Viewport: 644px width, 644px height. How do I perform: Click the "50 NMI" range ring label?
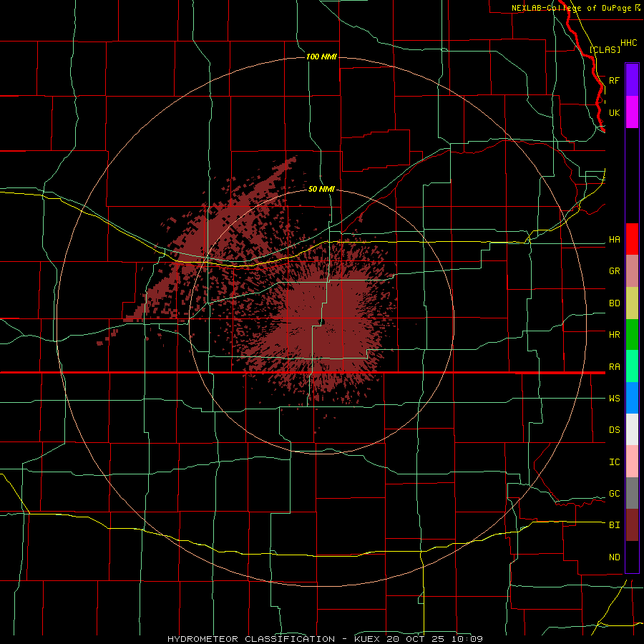coord(321,189)
